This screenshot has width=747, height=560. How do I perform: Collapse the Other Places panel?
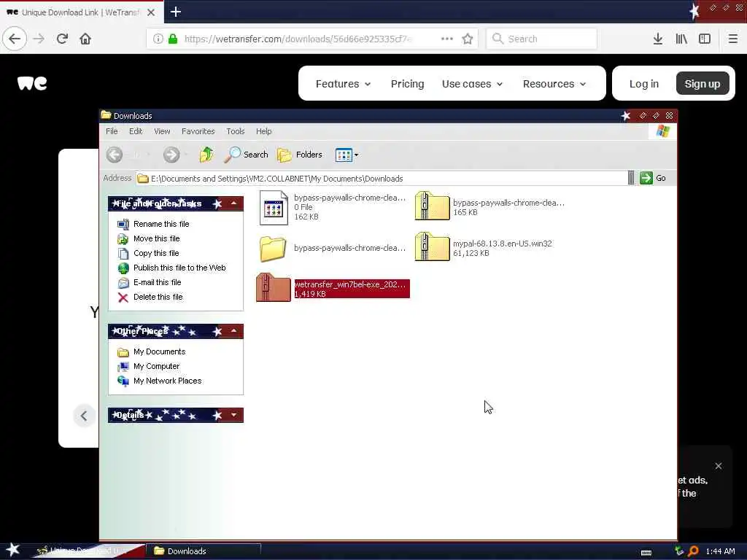point(233,331)
